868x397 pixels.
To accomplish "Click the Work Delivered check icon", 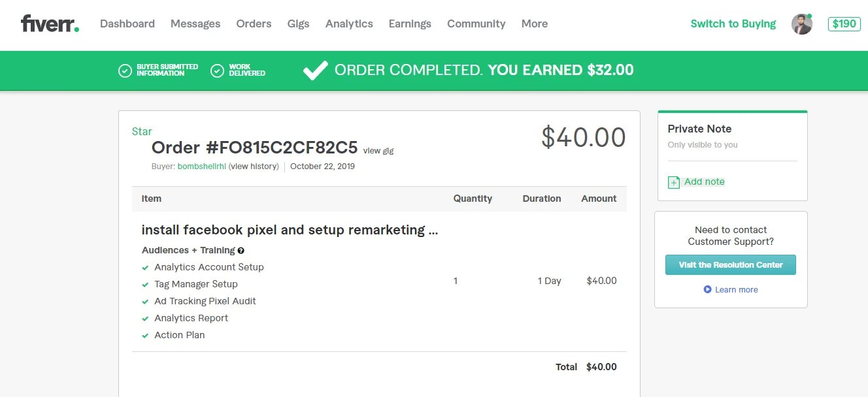I will [x=218, y=71].
